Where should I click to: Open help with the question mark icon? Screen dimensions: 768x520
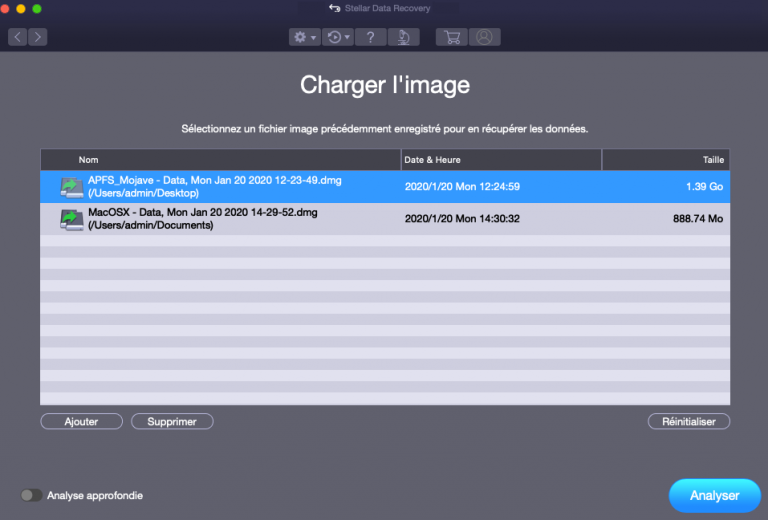371,37
